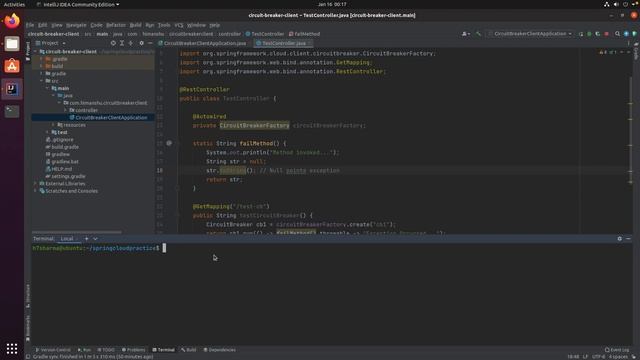Open the Code menu

[x=96, y=25]
